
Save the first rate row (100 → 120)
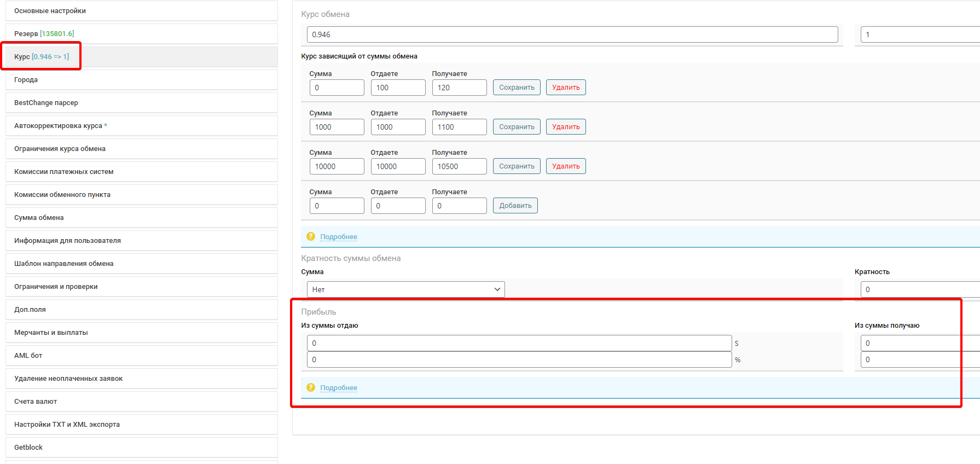pos(517,88)
